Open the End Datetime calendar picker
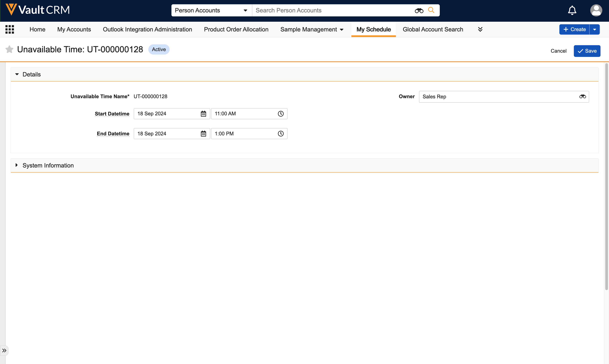This screenshot has width=609, height=364. (203, 134)
